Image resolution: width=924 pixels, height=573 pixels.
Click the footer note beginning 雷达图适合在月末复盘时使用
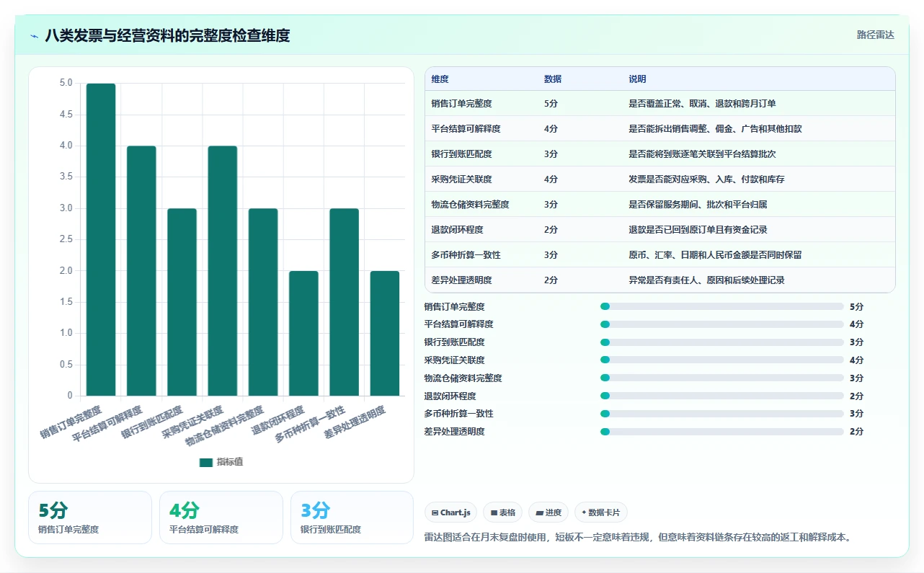[639, 538]
